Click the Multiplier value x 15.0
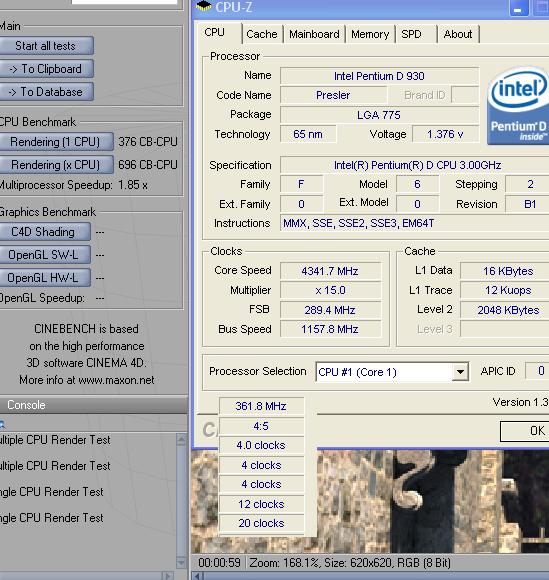Viewport: 549px width, 580px height. click(x=330, y=290)
